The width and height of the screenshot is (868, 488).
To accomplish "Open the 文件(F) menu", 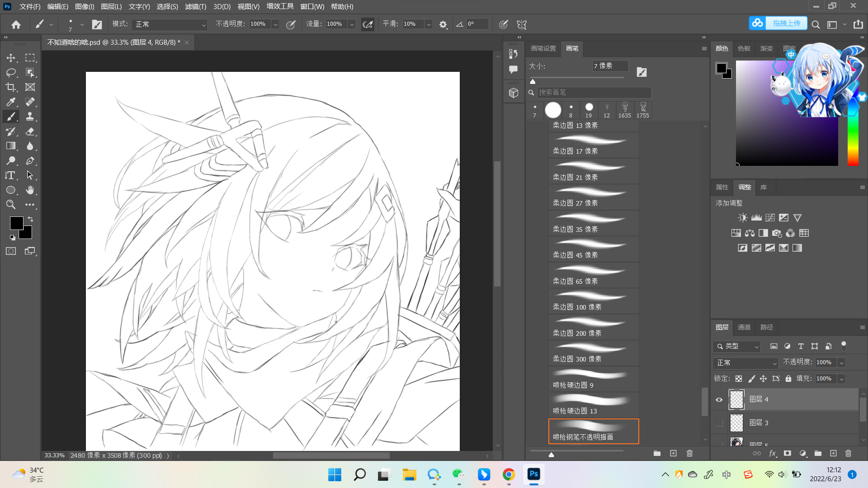I will (x=30, y=6).
